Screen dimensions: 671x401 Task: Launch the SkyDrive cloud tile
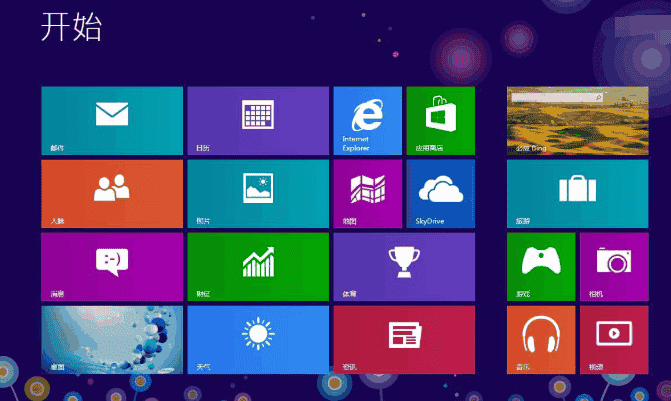[441, 194]
